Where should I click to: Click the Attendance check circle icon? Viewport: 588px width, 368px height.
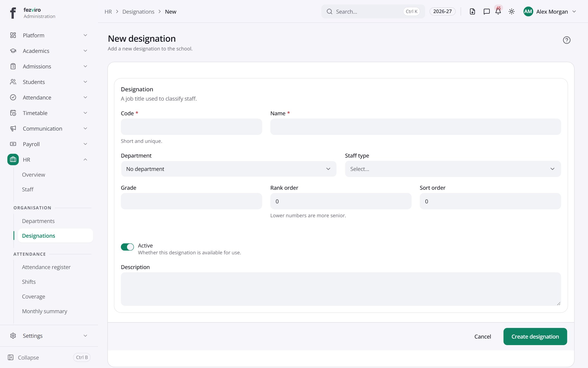pos(13,97)
